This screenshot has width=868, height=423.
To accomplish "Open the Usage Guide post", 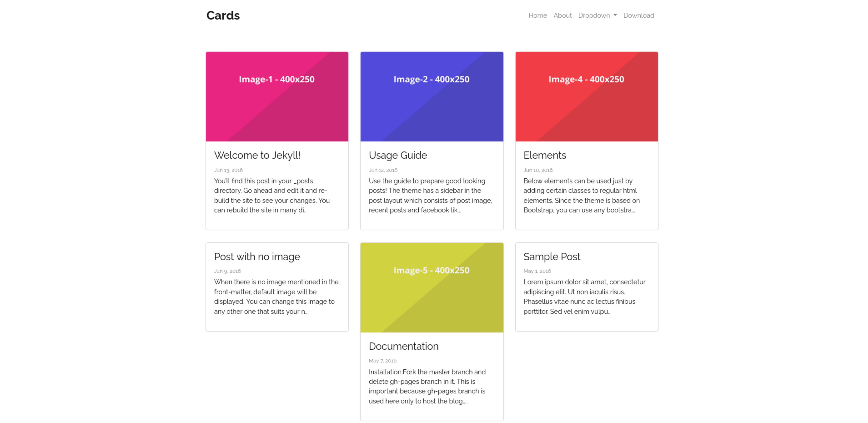I will [398, 155].
